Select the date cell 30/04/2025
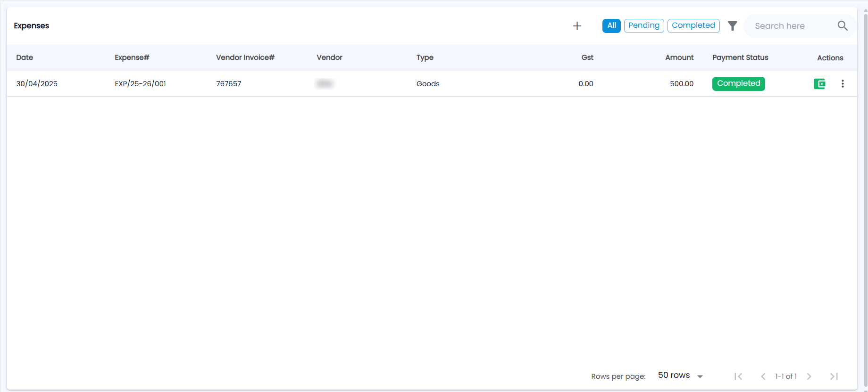Viewport: 868px width, 392px height. (37, 84)
